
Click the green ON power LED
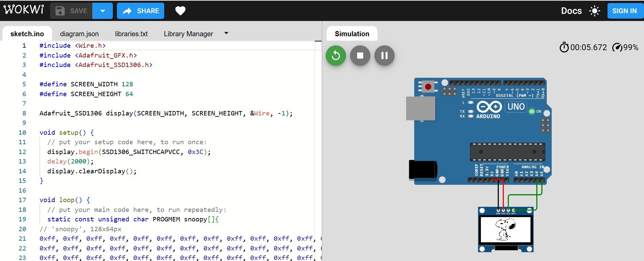point(531,111)
